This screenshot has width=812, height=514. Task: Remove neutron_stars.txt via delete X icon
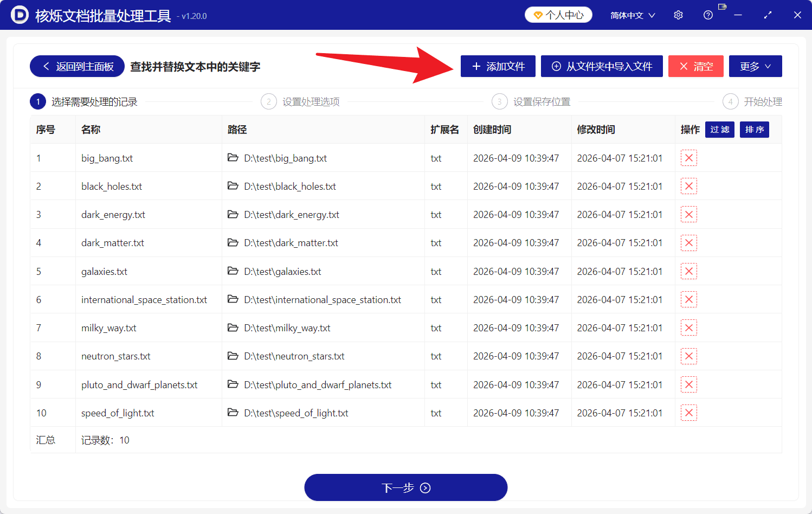[x=688, y=356]
